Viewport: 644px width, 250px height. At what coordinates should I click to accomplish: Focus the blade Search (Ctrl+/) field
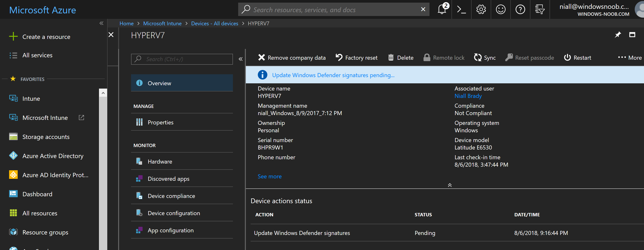(182, 59)
